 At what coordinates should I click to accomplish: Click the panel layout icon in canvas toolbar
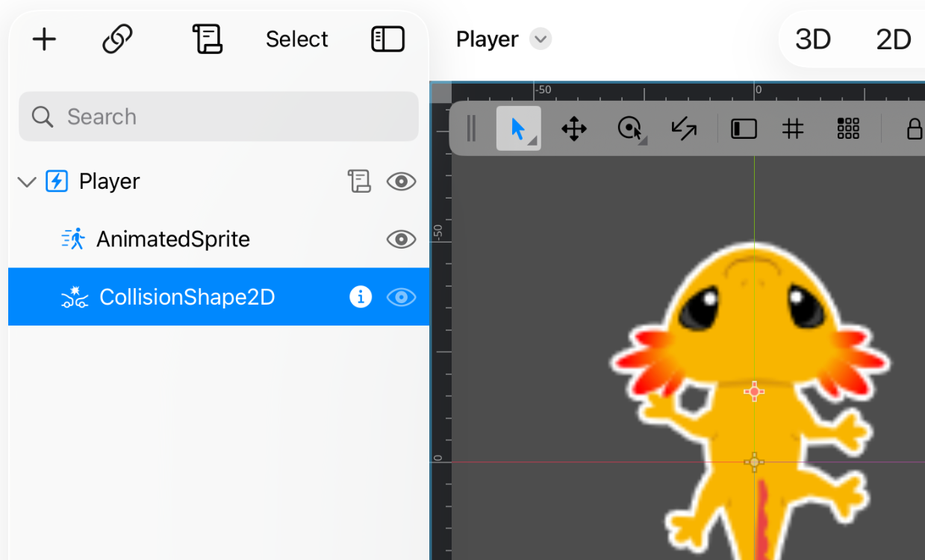pos(744,129)
